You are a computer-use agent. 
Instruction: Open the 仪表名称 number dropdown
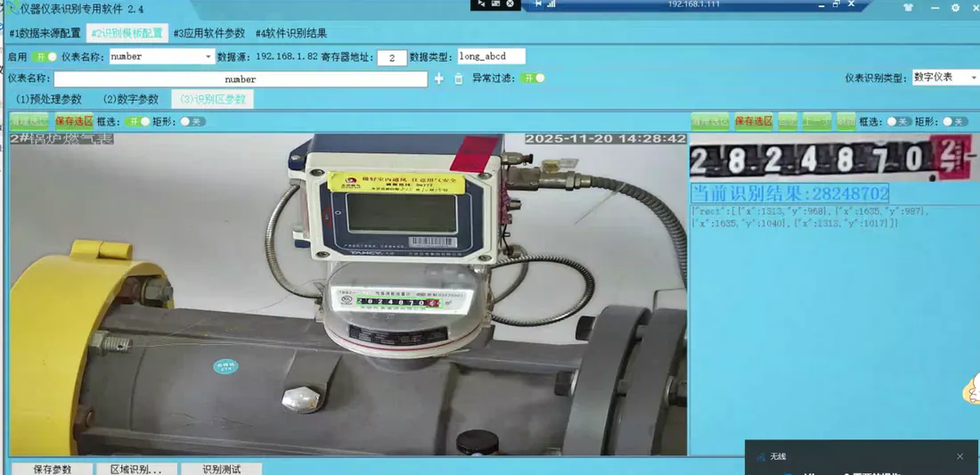coord(162,57)
